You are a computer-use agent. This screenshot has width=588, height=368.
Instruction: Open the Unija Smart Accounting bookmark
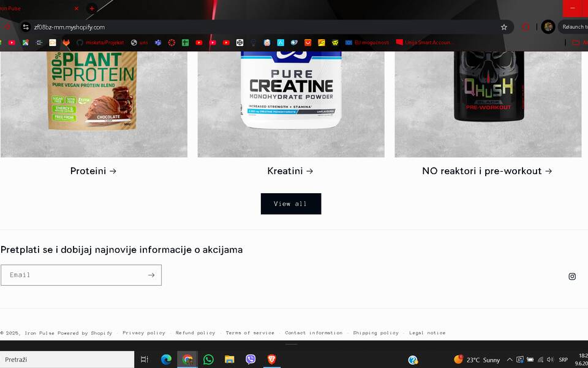(x=424, y=42)
